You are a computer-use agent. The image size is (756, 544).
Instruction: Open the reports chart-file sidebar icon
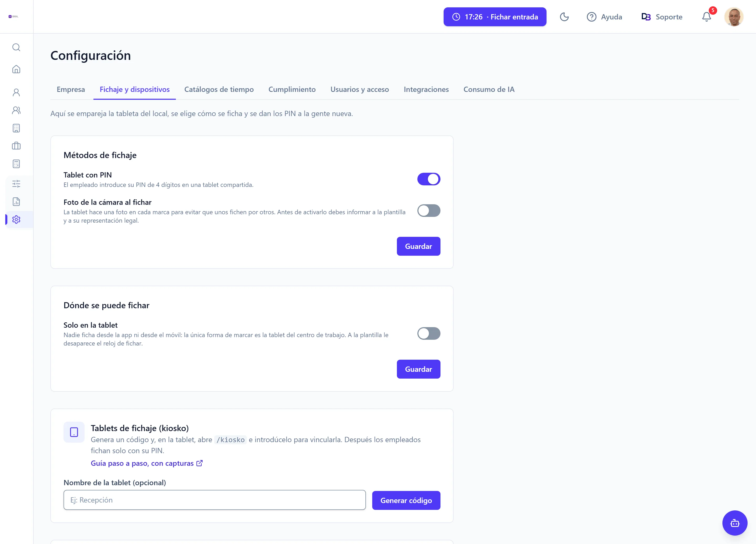[x=16, y=202]
